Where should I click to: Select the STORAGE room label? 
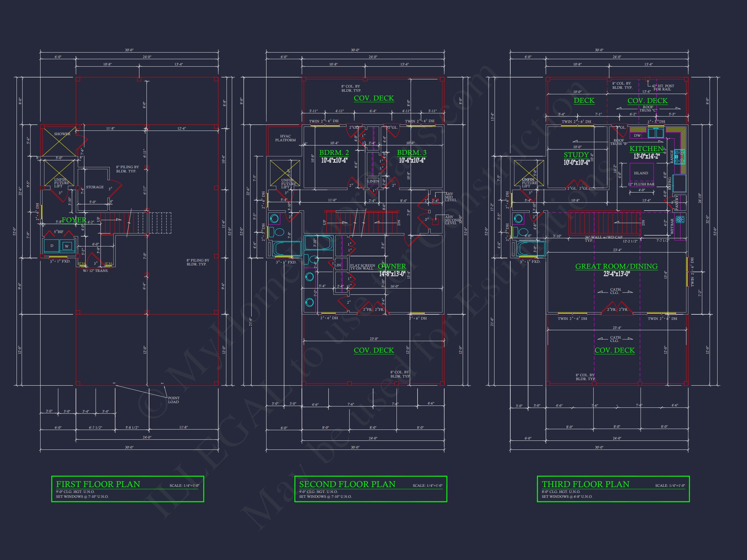95,187
